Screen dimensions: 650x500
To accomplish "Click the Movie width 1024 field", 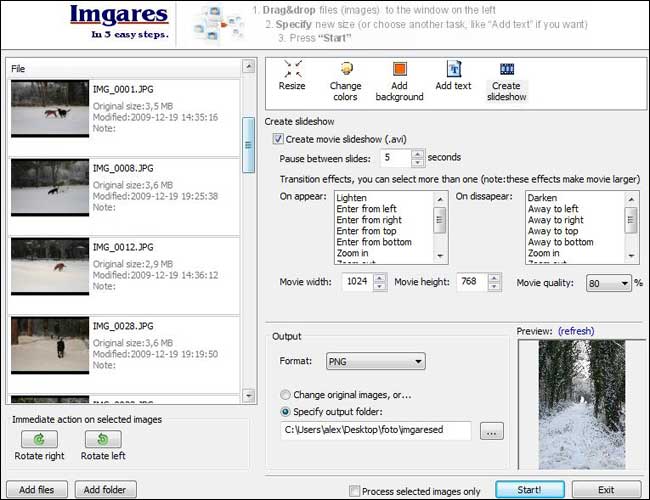I will [358, 282].
